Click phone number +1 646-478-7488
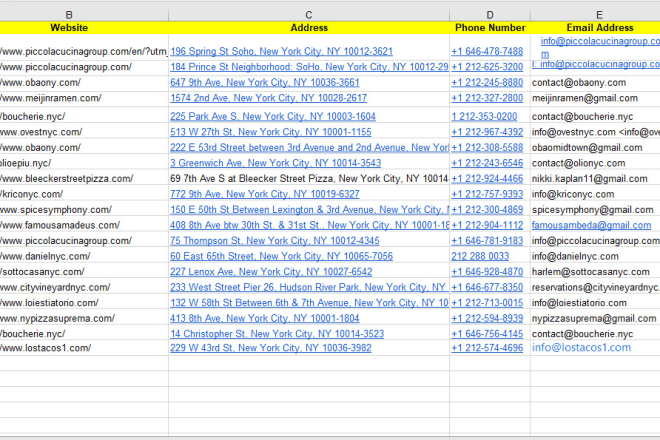This screenshot has width=660, height=440. pyautogui.click(x=487, y=51)
